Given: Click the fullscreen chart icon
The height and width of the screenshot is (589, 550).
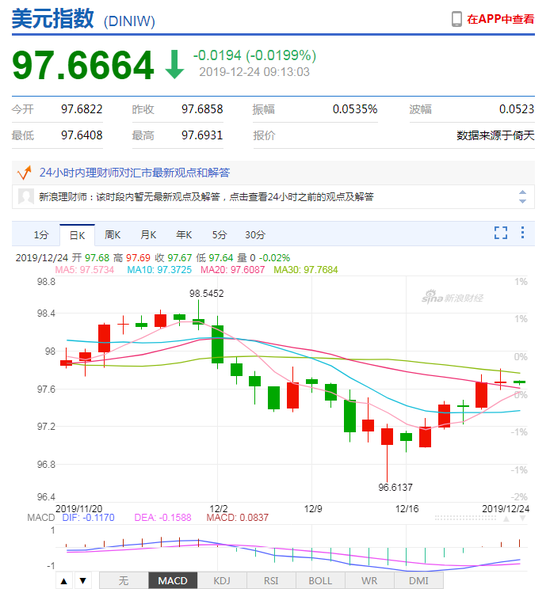Looking at the screenshot, I should [500, 233].
